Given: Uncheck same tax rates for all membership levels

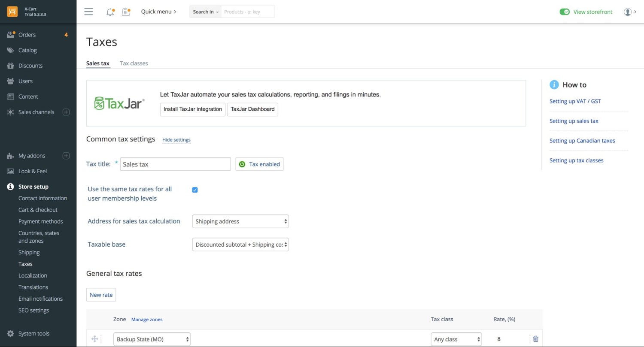Looking at the screenshot, I should coord(195,189).
